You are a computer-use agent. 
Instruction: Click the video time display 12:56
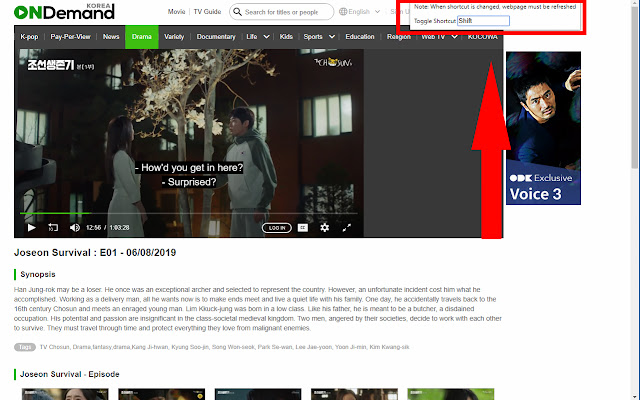coord(93,227)
